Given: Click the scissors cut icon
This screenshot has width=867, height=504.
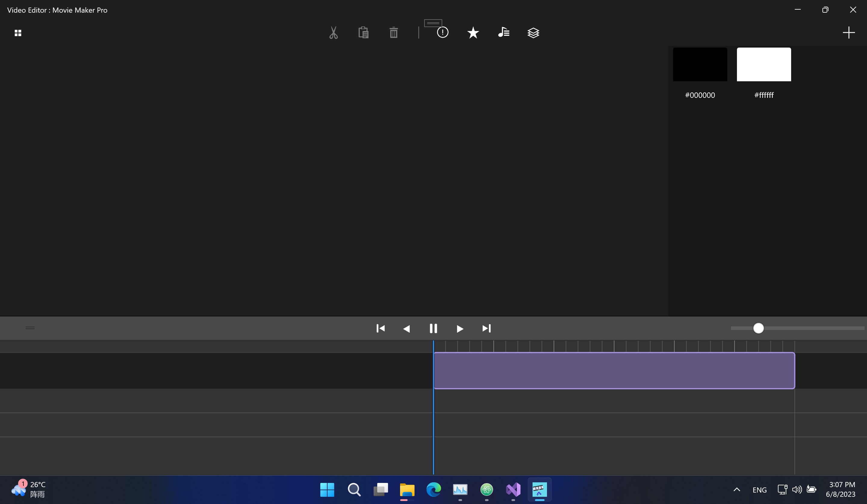Looking at the screenshot, I should [x=333, y=33].
